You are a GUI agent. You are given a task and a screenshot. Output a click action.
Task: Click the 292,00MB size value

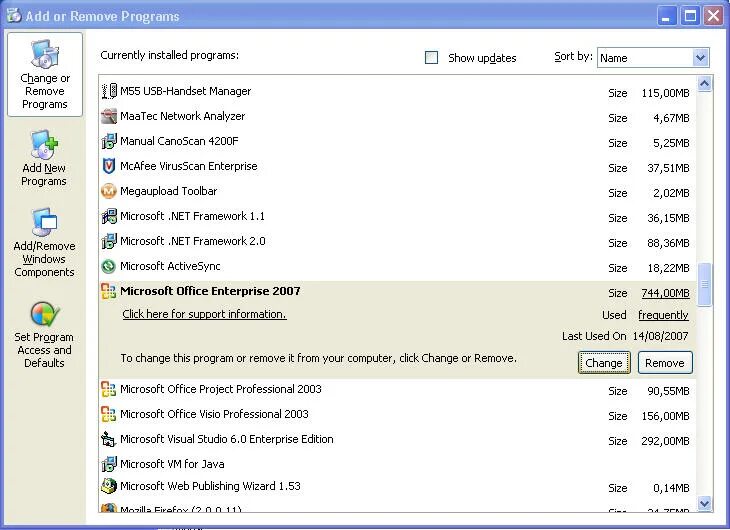click(x=665, y=441)
